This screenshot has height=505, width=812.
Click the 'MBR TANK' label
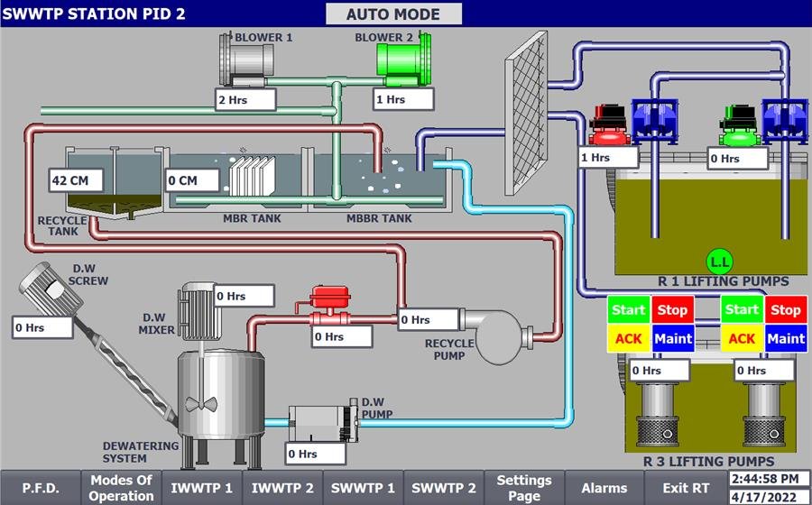click(252, 218)
